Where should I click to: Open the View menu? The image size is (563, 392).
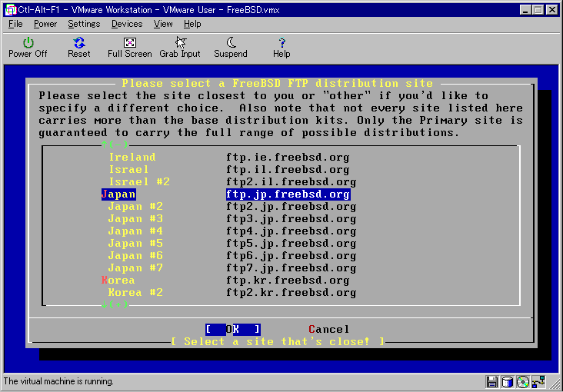(x=163, y=24)
